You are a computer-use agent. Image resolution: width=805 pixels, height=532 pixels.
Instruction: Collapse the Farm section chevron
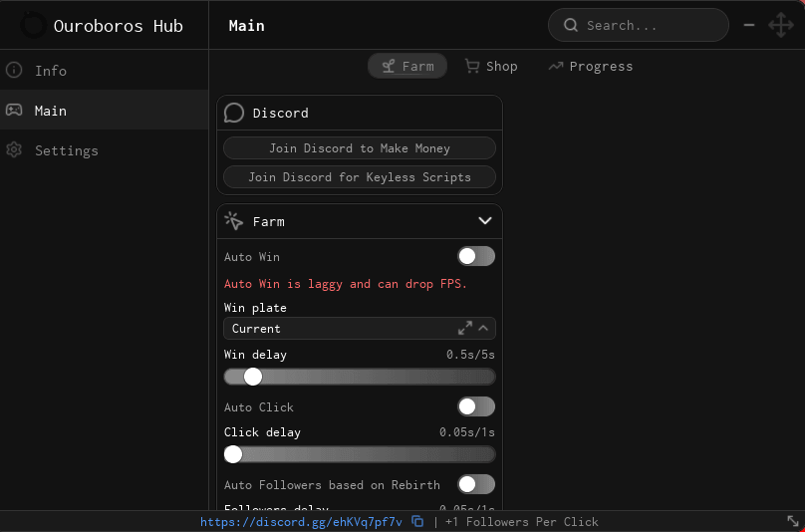(485, 221)
